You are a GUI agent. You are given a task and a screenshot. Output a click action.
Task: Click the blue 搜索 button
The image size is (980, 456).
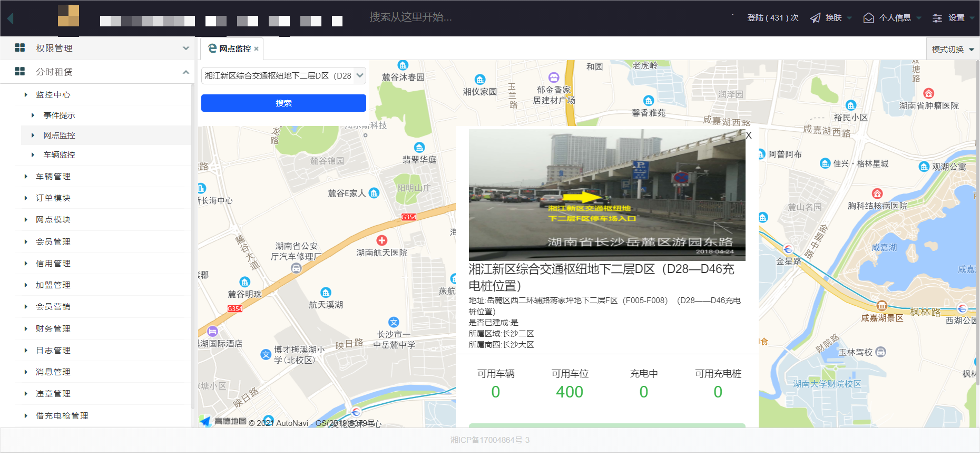tap(283, 103)
